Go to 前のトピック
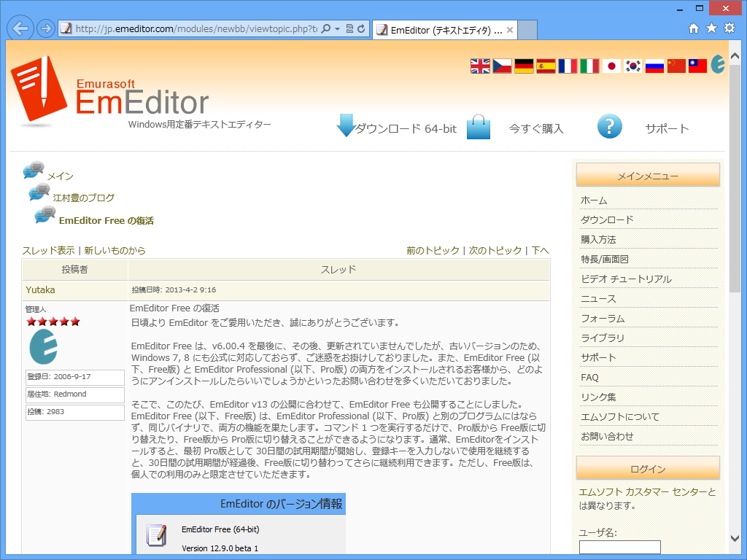The height and width of the screenshot is (560, 747). pos(433,251)
